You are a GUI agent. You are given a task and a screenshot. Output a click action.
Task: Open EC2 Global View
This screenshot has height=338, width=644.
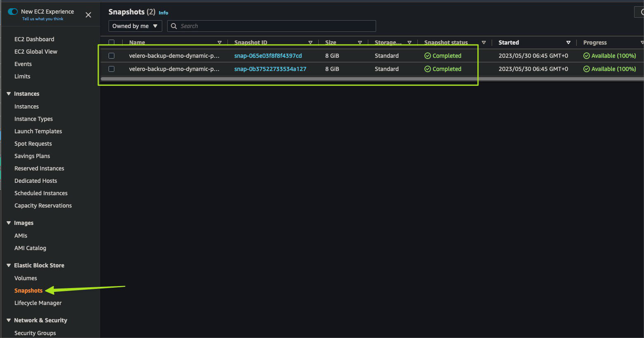point(36,52)
